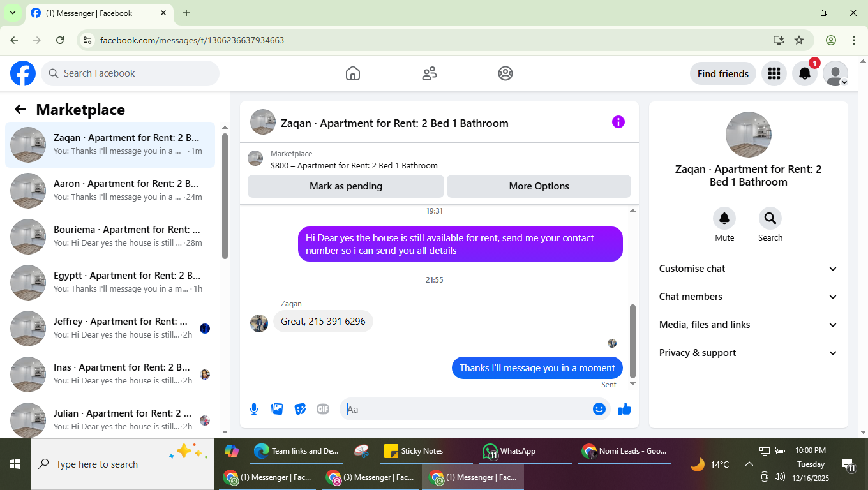Open Zaqan conversation in list
This screenshot has height=490, width=868.
(x=110, y=145)
